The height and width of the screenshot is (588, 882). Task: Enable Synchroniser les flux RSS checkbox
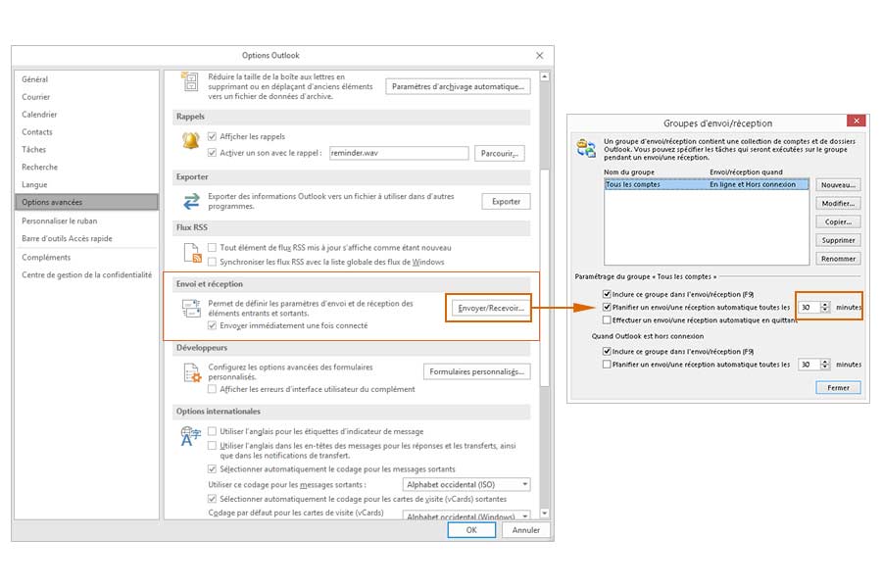(212, 262)
